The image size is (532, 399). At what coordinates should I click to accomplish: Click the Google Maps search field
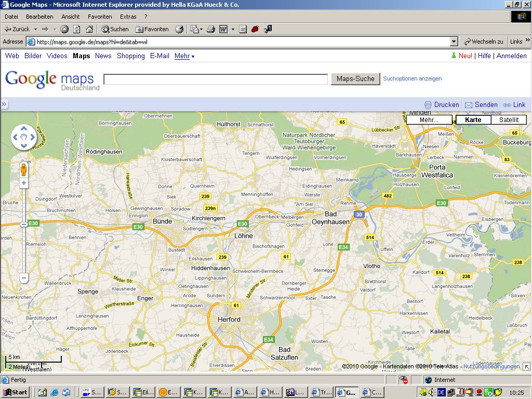coord(216,79)
